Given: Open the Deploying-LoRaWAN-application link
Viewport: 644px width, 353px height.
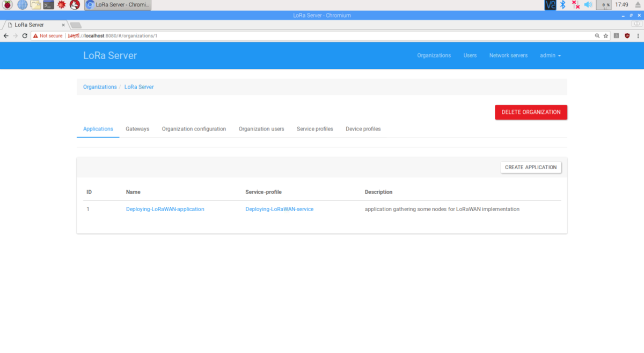Looking at the screenshot, I should [x=165, y=209].
